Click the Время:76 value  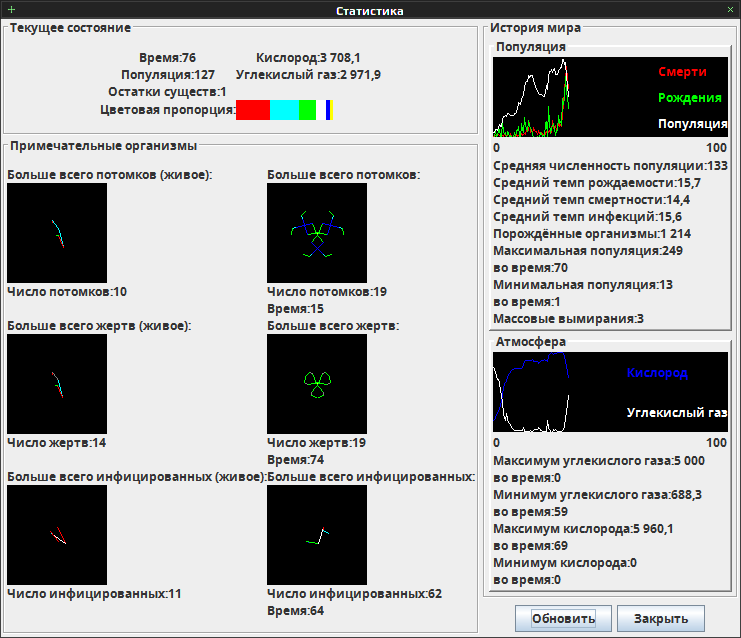167,58
